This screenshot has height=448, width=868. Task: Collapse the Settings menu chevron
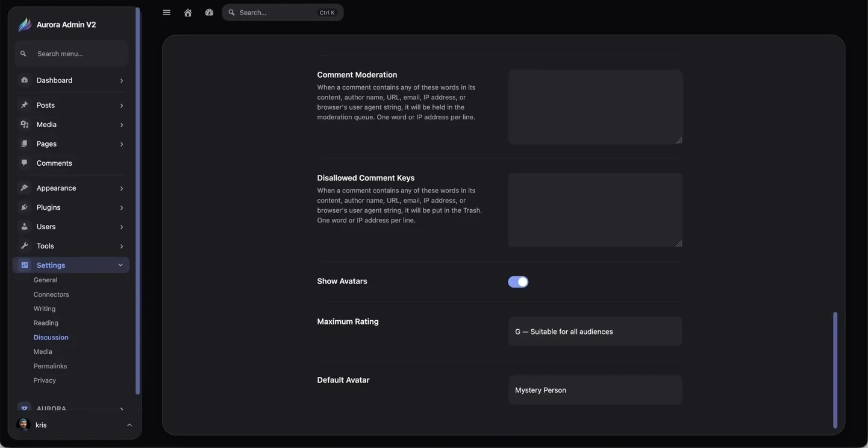coord(120,265)
